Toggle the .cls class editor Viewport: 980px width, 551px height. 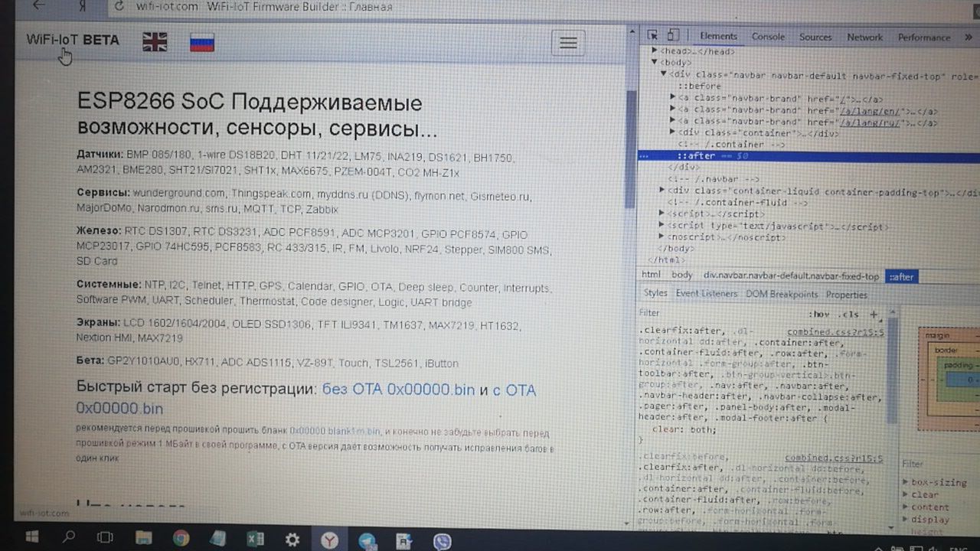point(848,315)
